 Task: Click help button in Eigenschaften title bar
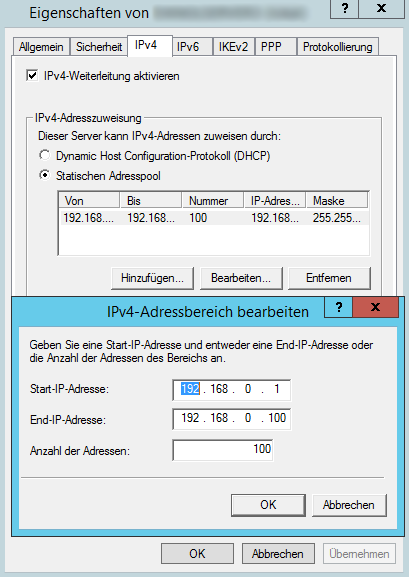345,8
